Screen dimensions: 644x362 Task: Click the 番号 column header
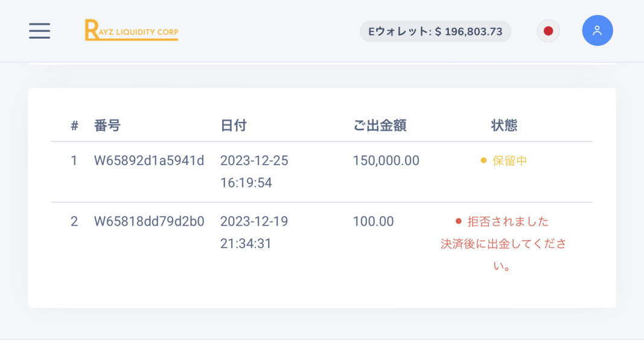click(x=107, y=125)
